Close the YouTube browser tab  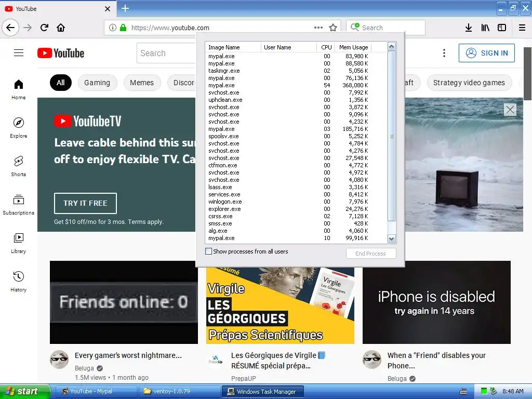click(x=108, y=9)
